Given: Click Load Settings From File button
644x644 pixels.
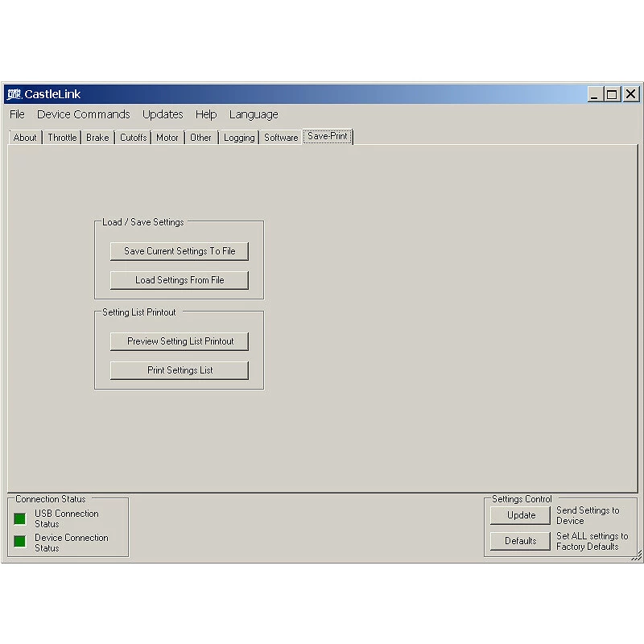Looking at the screenshot, I should click(180, 280).
